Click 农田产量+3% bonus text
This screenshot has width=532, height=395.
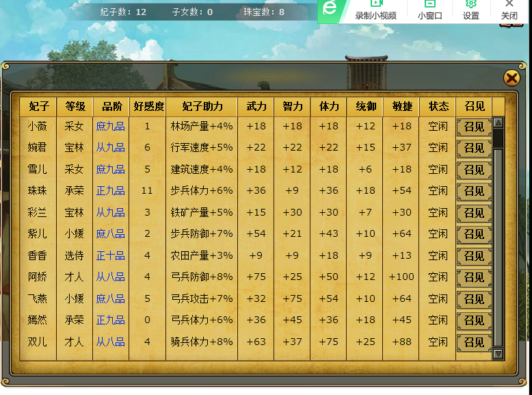pyautogui.click(x=202, y=255)
